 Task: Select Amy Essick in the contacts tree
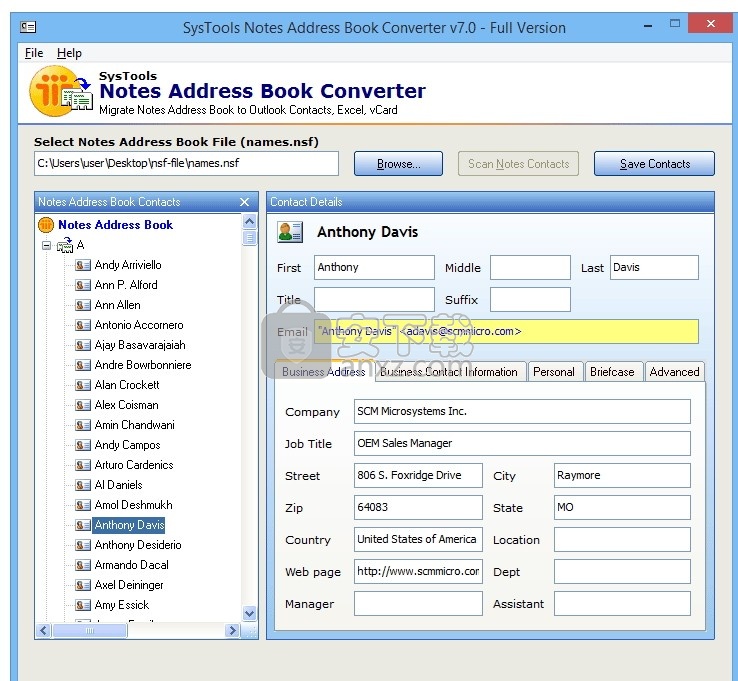pos(121,605)
